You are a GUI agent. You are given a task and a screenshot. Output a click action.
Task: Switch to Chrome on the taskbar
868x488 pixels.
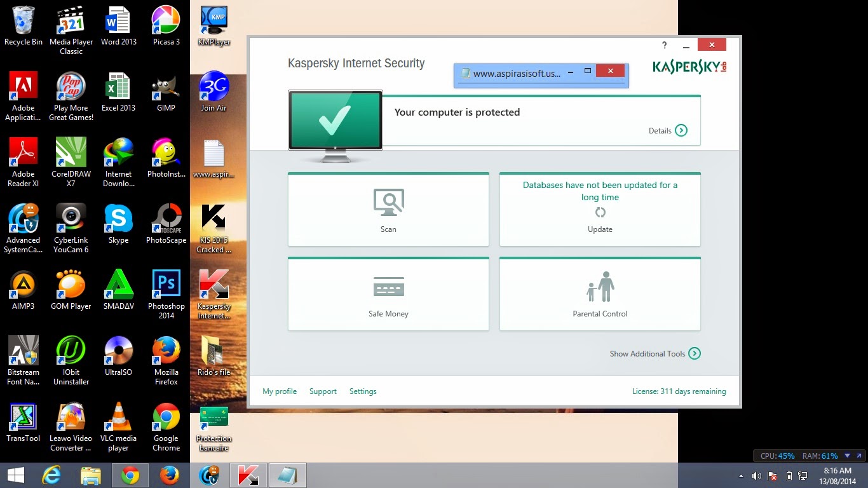click(x=130, y=475)
